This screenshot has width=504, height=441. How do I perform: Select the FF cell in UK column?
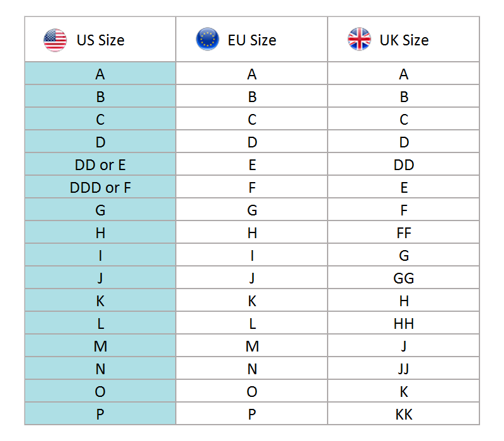(x=404, y=233)
